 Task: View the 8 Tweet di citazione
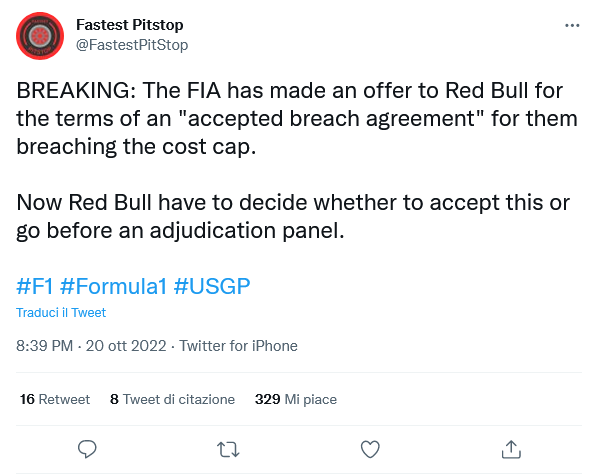click(172, 399)
